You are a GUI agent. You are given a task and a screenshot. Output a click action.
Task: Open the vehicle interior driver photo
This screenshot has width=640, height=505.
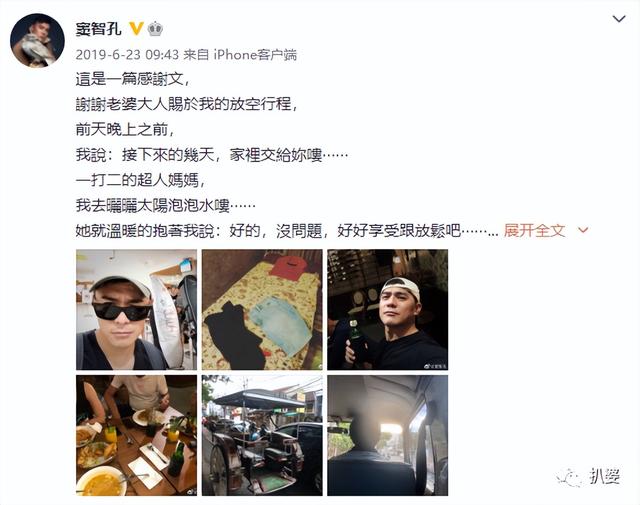(x=388, y=435)
